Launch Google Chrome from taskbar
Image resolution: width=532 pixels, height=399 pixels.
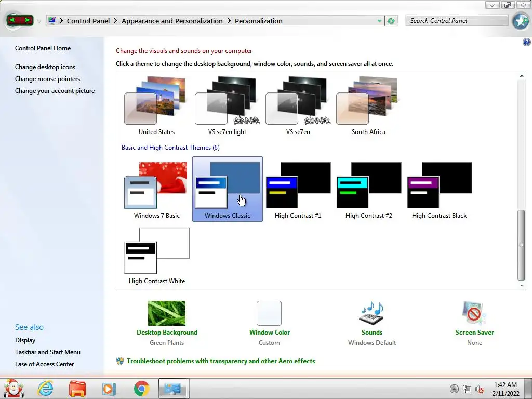point(141,389)
